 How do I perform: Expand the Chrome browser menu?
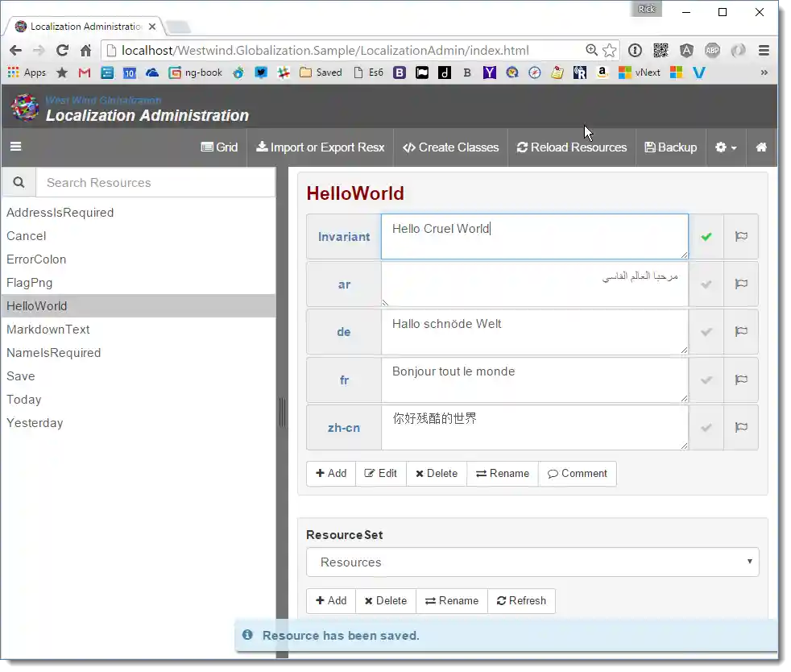[762, 49]
